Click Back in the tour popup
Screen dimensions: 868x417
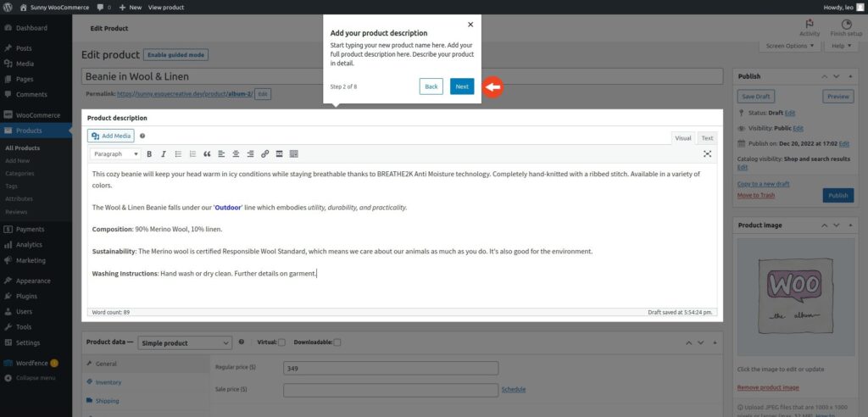[x=431, y=86]
